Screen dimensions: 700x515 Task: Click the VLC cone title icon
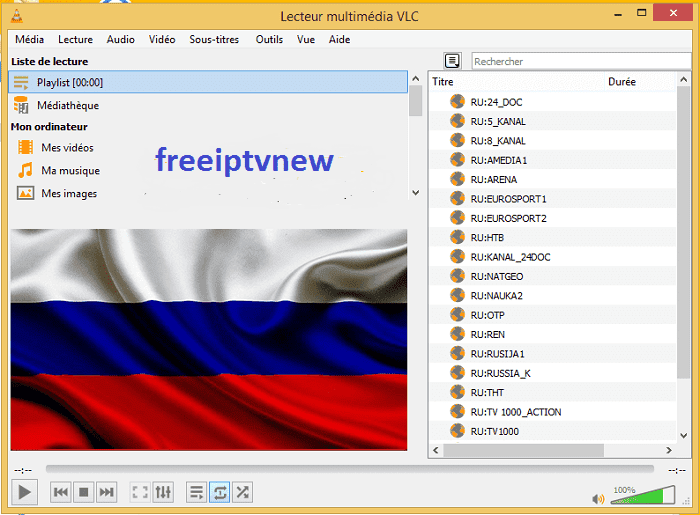pyautogui.click(x=17, y=16)
